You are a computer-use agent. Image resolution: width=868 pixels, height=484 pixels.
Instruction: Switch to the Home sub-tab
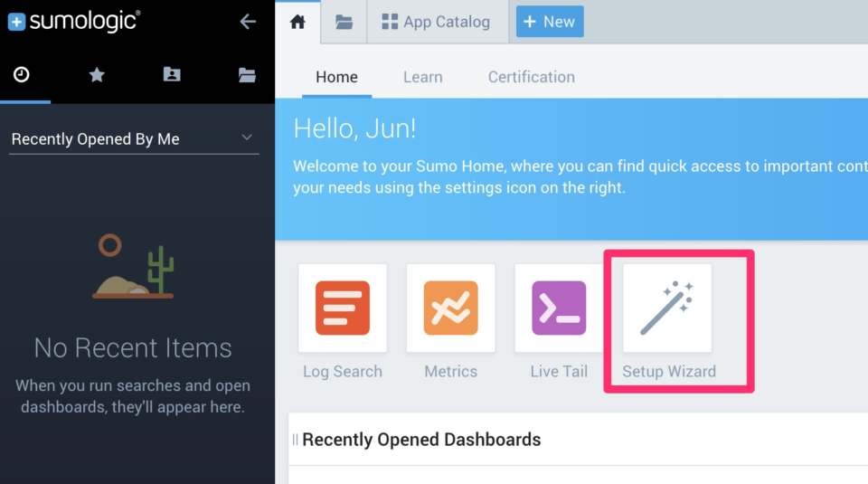point(336,77)
